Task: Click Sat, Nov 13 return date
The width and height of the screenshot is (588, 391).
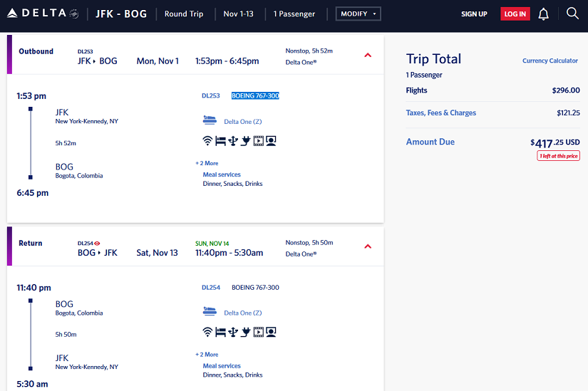Action: pyautogui.click(x=157, y=253)
